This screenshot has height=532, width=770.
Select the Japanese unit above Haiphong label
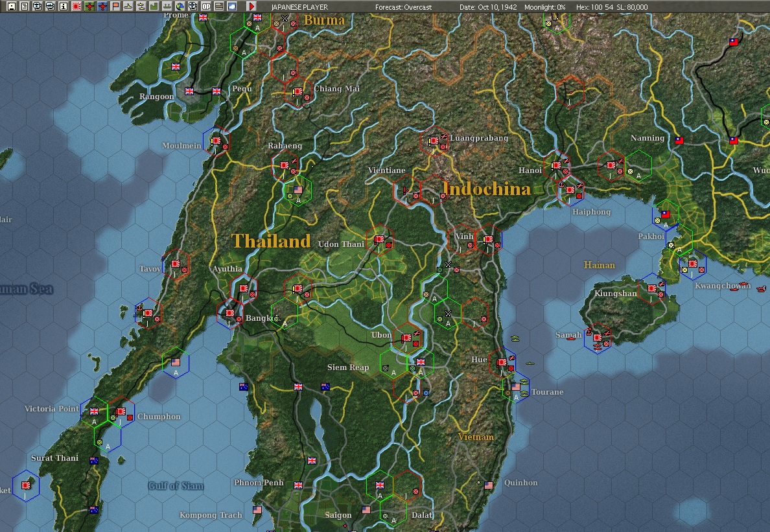coord(570,190)
